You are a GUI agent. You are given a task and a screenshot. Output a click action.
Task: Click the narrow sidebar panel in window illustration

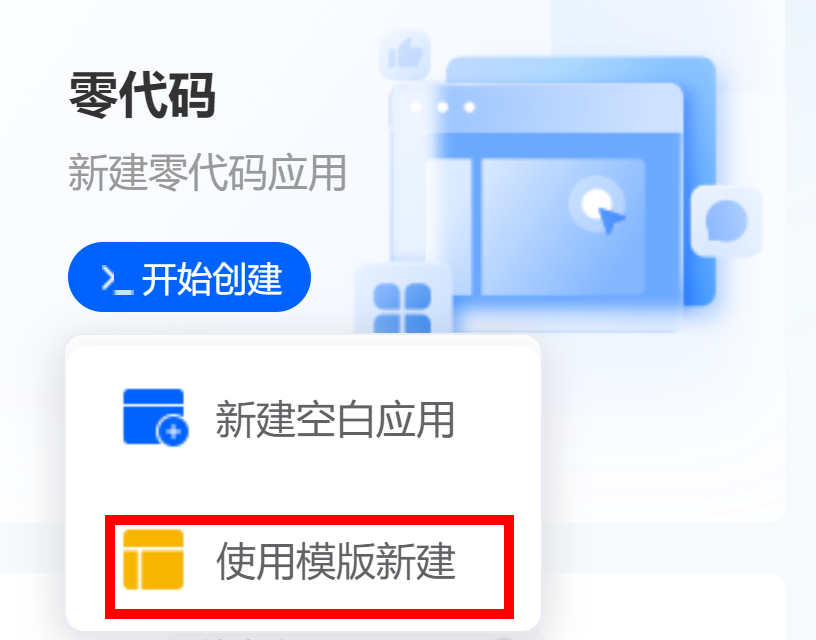coord(449,228)
